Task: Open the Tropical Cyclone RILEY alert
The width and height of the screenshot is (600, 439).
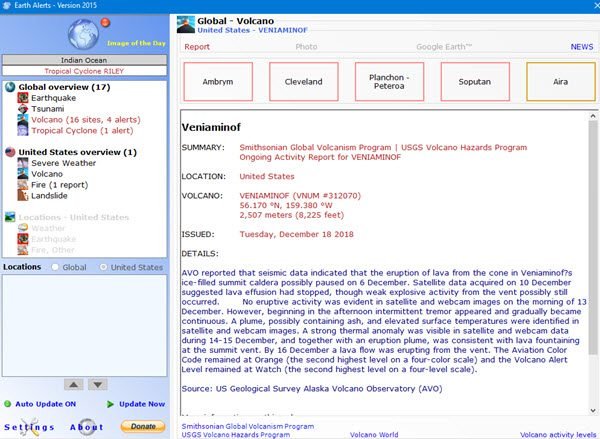Action: 84,71
